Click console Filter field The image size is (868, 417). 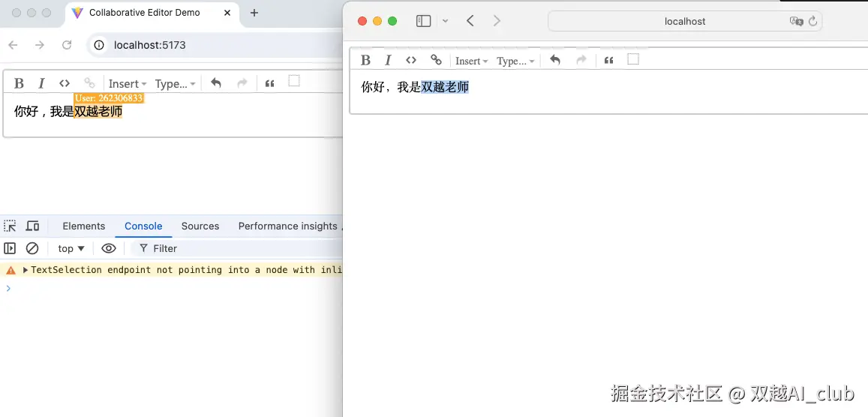238,248
